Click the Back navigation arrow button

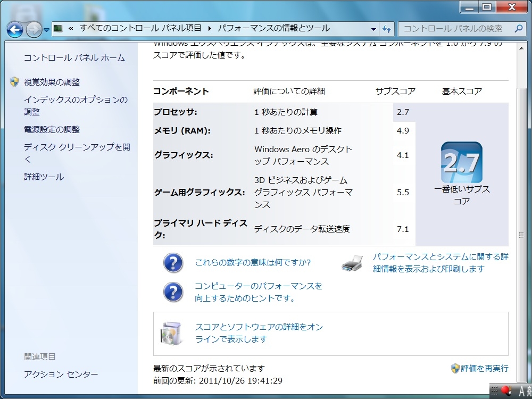15,30
